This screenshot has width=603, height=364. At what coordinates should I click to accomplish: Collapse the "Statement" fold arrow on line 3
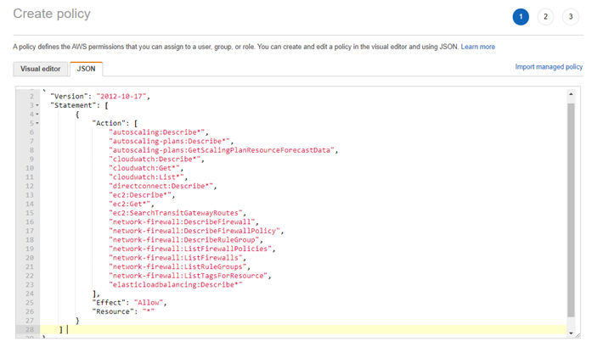(x=37, y=105)
